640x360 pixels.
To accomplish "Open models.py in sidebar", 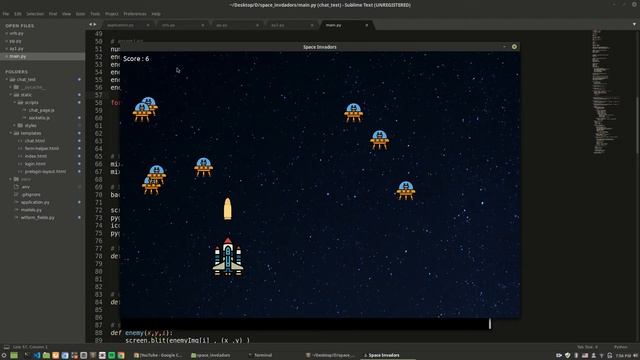I will tap(31, 210).
